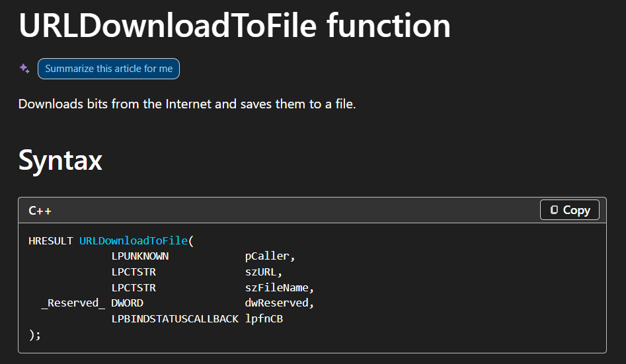
Task: Click the closing parenthesis line of code
Action: pos(34,334)
